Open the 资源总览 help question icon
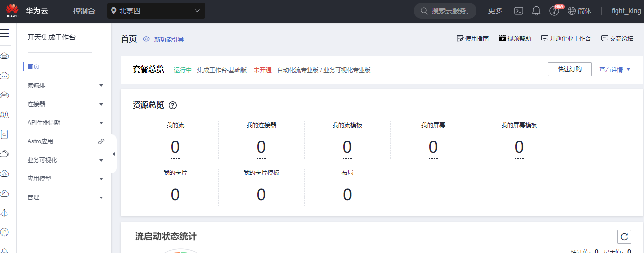 pyautogui.click(x=173, y=105)
